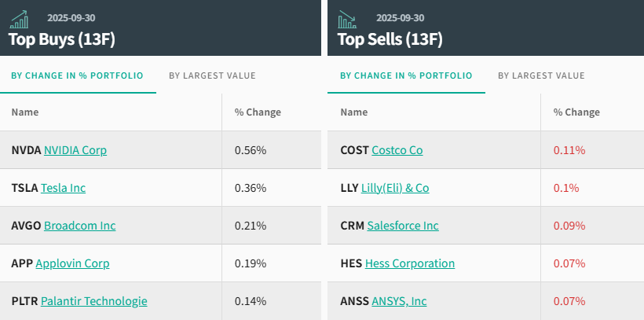Select Top Buys 'By Change in % Portfolio' tab
This screenshot has width=644, height=320.
point(77,75)
